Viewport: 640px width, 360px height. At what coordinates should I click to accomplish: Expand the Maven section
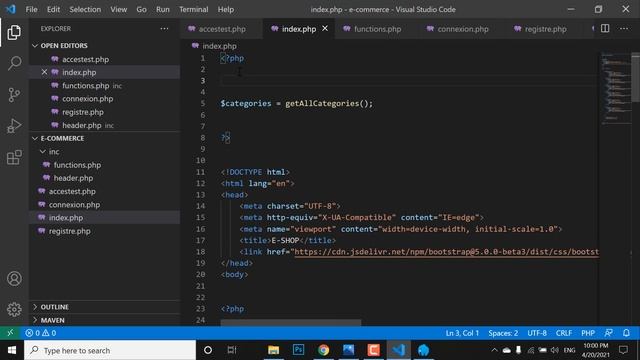[x=35, y=320]
